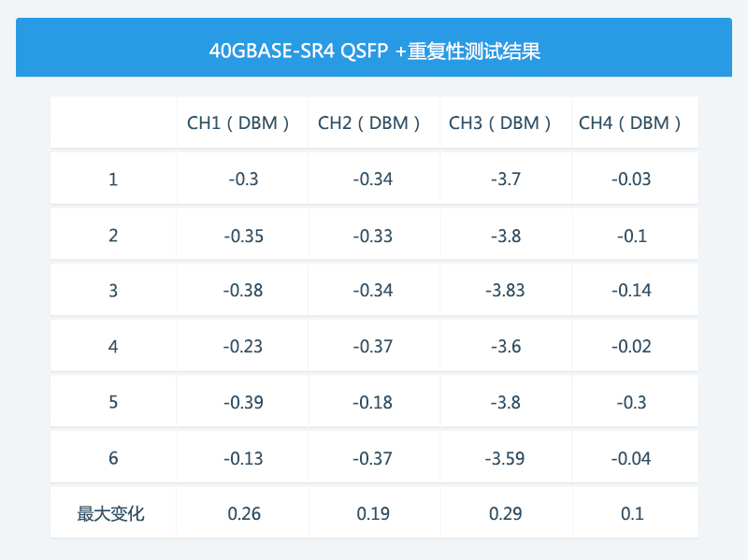Select the CH1 (DBM) column header
Image resolution: width=748 pixels, height=560 pixels.
point(243,122)
